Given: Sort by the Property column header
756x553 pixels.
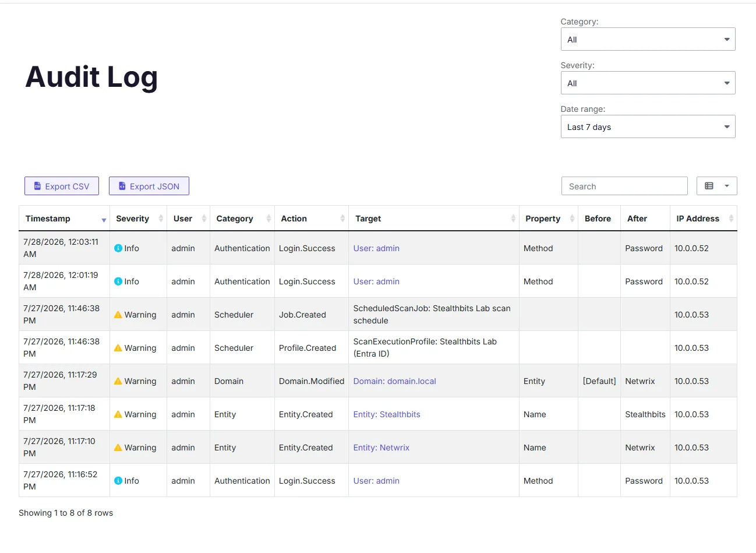Looking at the screenshot, I should pos(548,219).
